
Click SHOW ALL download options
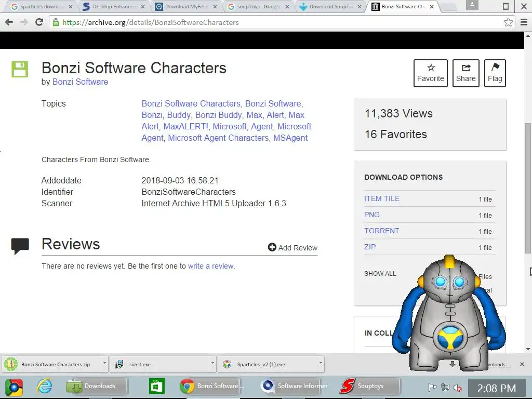[x=380, y=274]
